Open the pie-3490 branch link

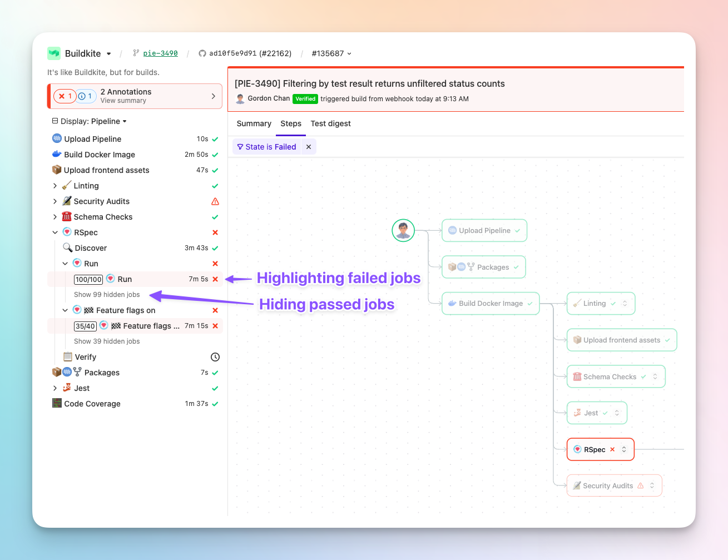[161, 53]
